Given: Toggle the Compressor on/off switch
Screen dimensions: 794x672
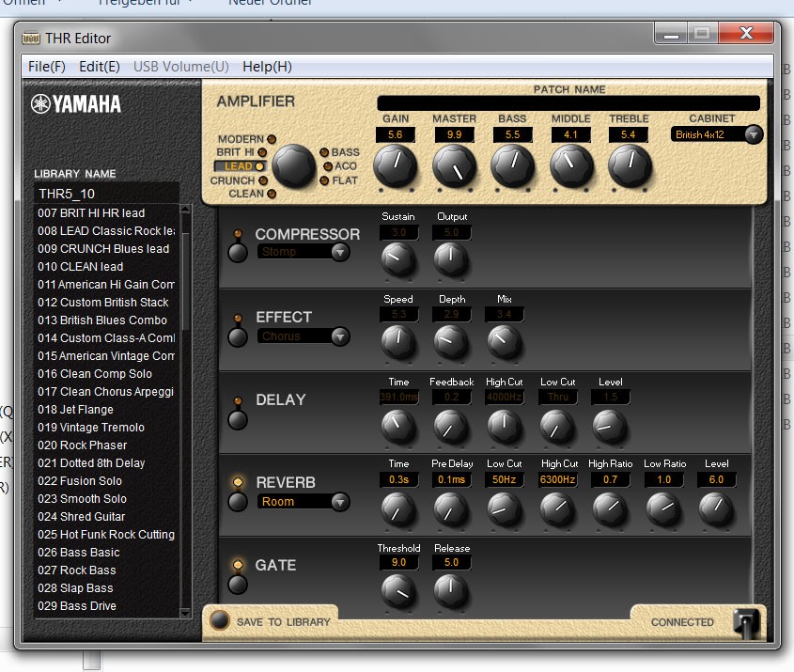Looking at the screenshot, I should (x=238, y=252).
